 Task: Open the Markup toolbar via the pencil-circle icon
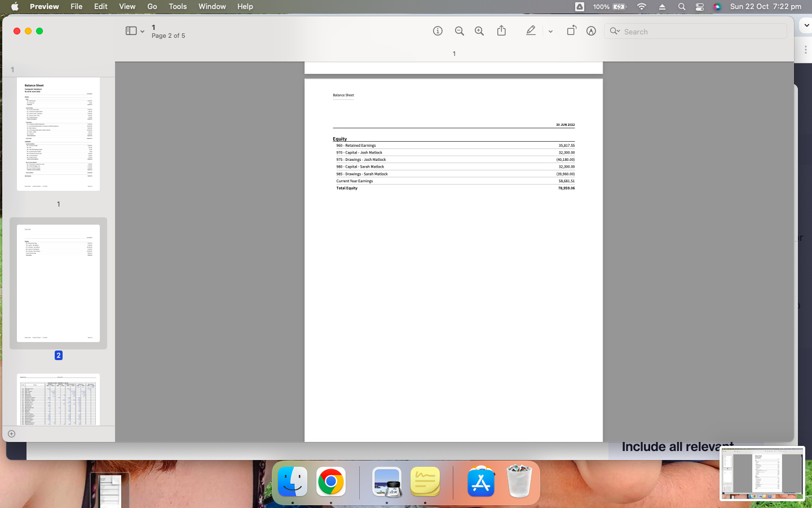[591, 31]
